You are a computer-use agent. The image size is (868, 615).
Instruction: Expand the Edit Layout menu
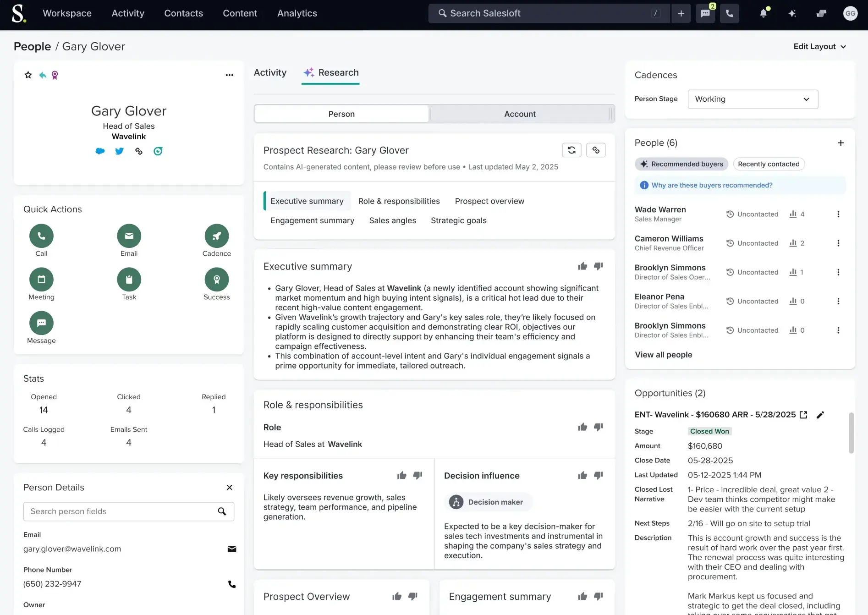click(820, 46)
